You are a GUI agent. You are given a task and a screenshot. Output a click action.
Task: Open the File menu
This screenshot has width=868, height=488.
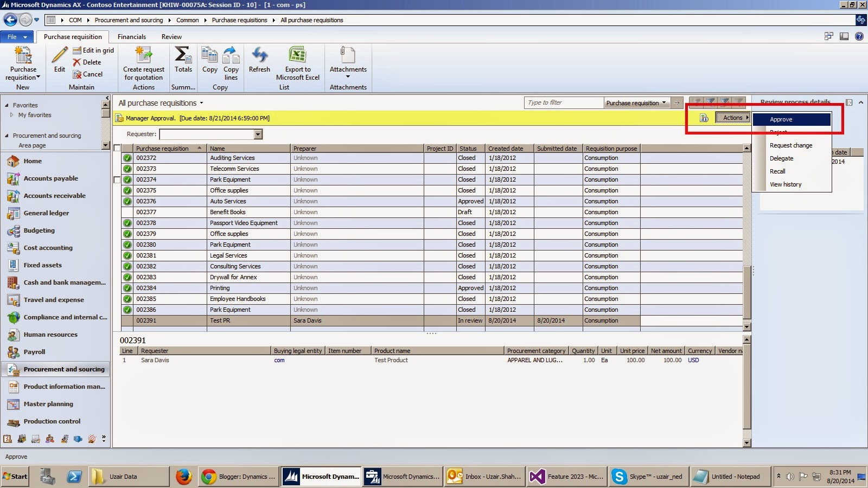(16, 36)
